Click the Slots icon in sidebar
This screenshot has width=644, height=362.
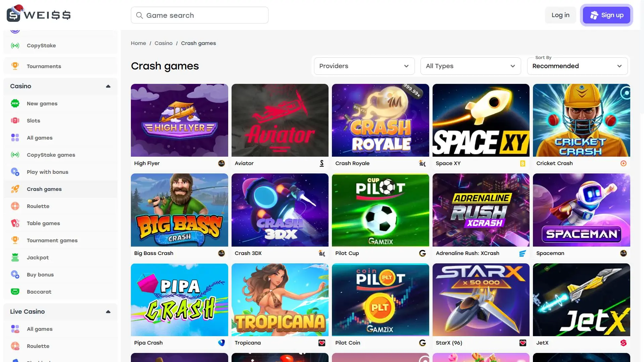(15, 120)
